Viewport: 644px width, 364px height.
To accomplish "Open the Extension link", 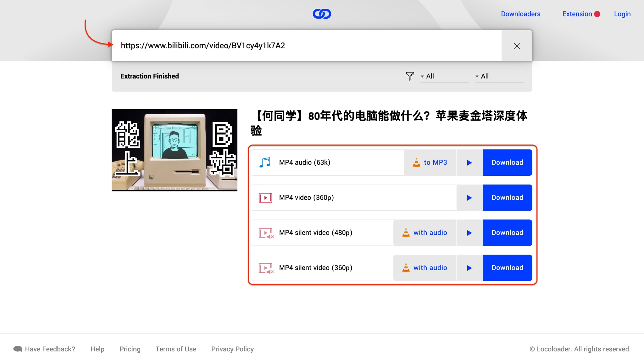I will click(577, 14).
